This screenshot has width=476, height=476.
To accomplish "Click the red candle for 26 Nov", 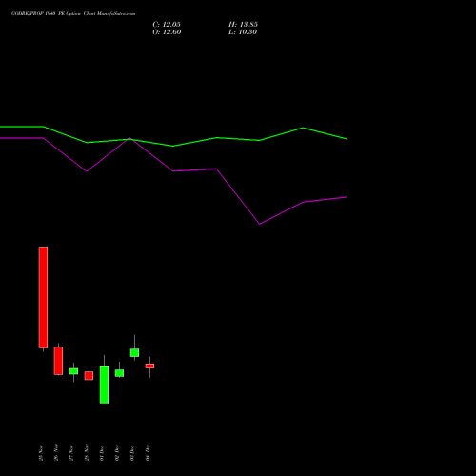I will [x=58, y=361].
